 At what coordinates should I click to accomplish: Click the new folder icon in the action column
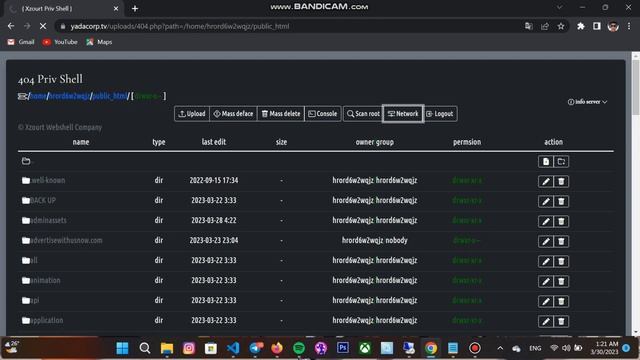point(561,162)
